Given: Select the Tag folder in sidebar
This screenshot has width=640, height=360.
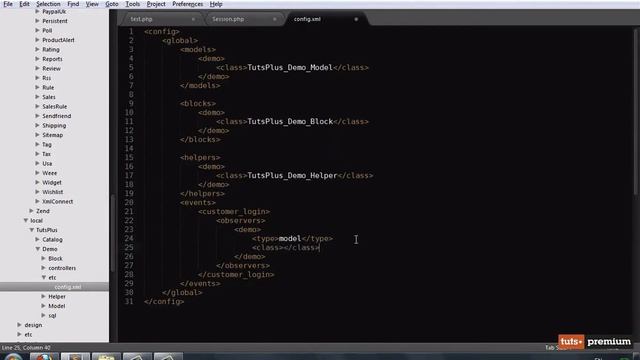Looking at the screenshot, I should 47,144.
